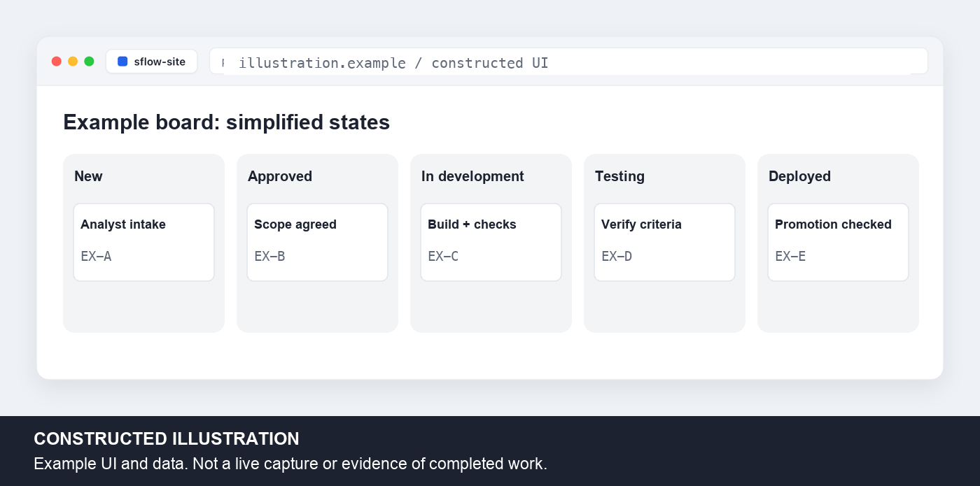Click the yellow minimize window dot
The image size is (980, 486).
click(73, 62)
